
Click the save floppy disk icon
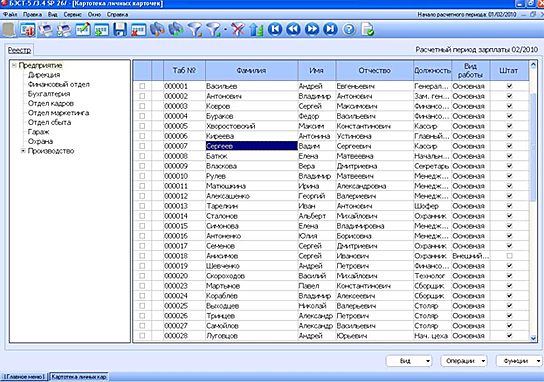pyautogui.click(x=120, y=29)
